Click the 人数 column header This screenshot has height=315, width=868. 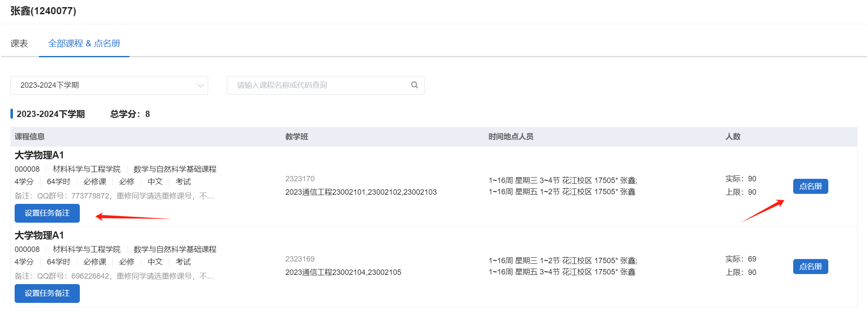(733, 137)
